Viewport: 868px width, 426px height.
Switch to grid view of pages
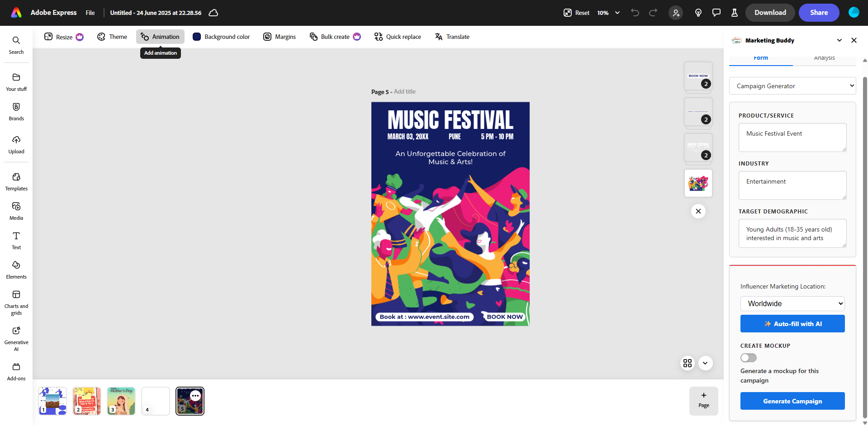[x=688, y=363]
